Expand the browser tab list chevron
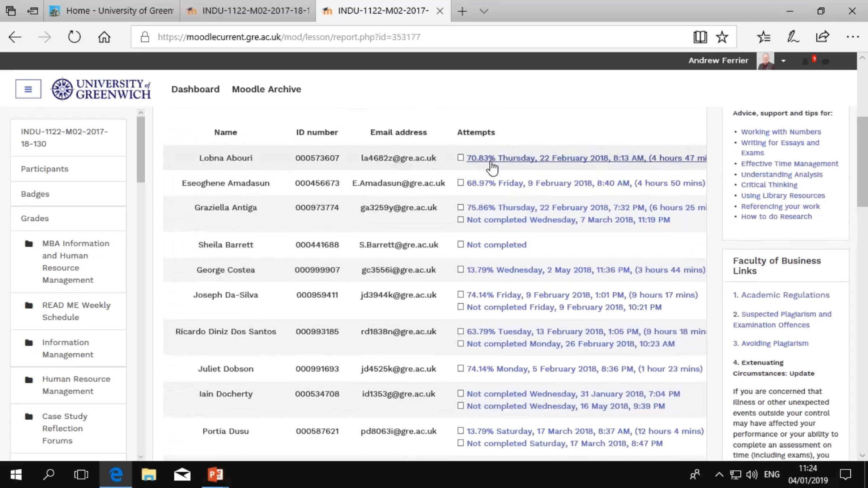Image resolution: width=868 pixels, height=488 pixels. pyautogui.click(x=484, y=11)
